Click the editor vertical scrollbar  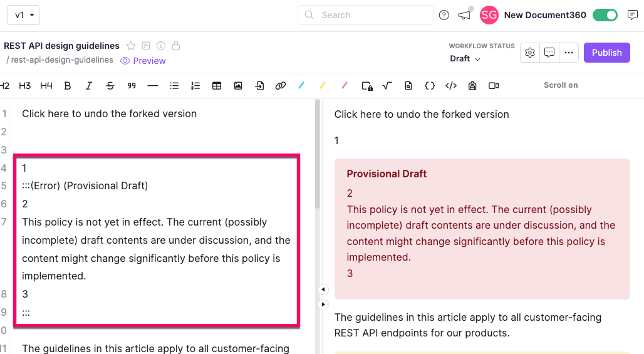(317, 155)
